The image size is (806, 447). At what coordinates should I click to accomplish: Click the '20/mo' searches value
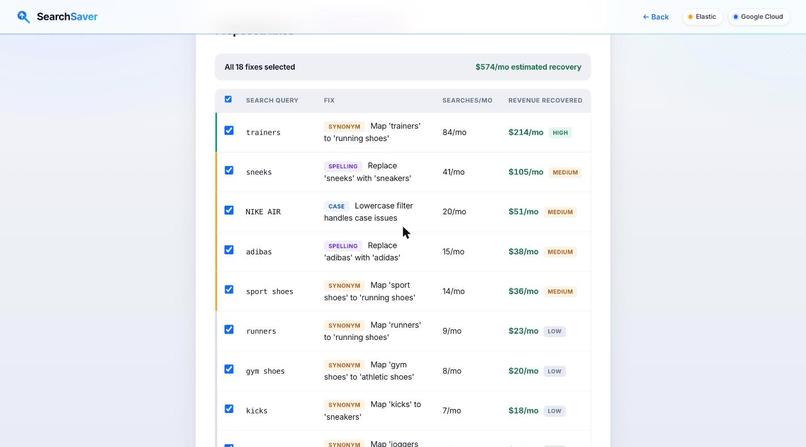pos(454,212)
